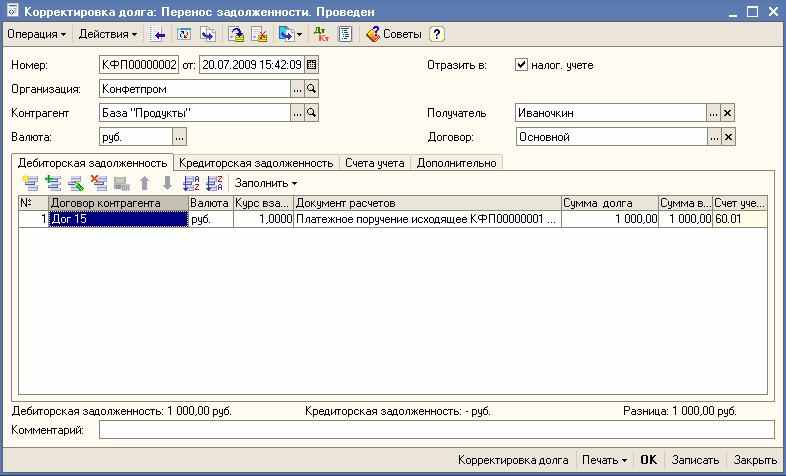Open the Печать dropdown at the bottom
Image resolution: width=786 pixels, height=476 pixels.
coord(604,459)
